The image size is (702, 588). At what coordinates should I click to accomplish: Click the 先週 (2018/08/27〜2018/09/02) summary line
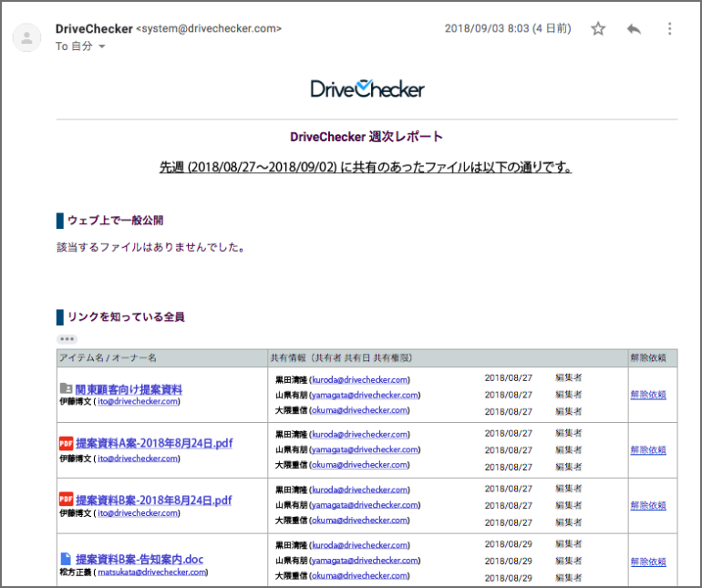(x=366, y=167)
